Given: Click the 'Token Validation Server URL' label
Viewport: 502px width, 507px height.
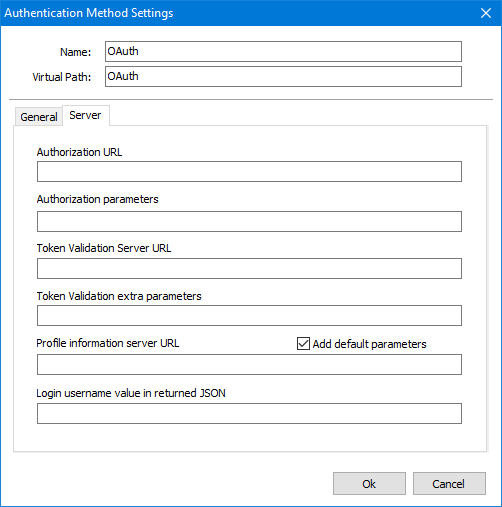Looking at the screenshot, I should [104, 248].
